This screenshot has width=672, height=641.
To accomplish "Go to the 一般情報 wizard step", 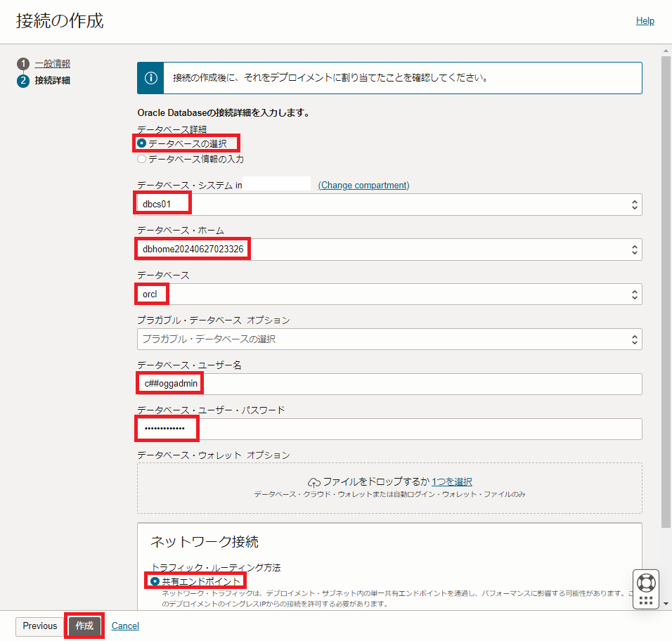I will 53,64.
